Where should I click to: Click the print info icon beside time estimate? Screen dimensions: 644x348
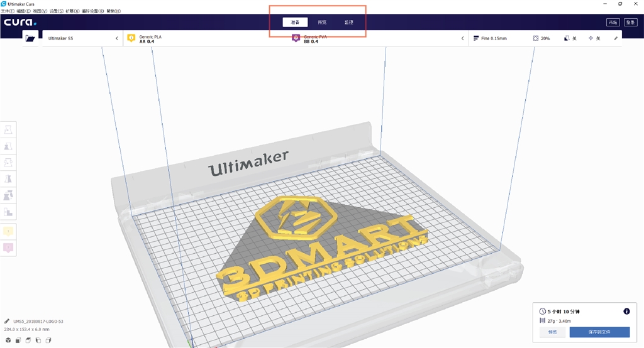coord(626,311)
